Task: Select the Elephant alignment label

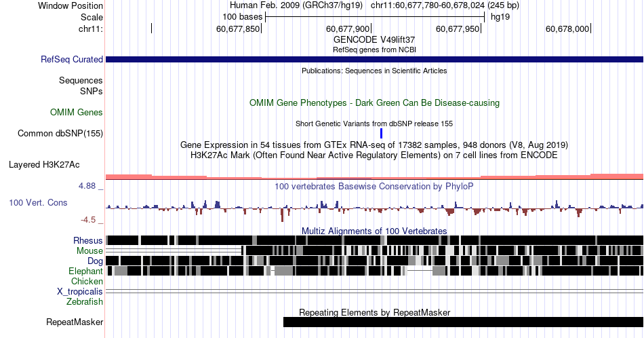Action: point(85,271)
